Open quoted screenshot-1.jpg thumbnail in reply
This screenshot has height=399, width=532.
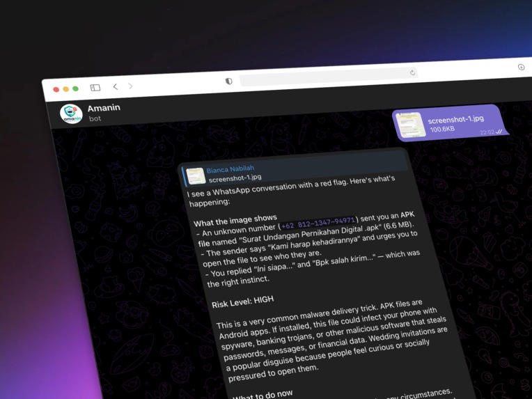click(196, 175)
